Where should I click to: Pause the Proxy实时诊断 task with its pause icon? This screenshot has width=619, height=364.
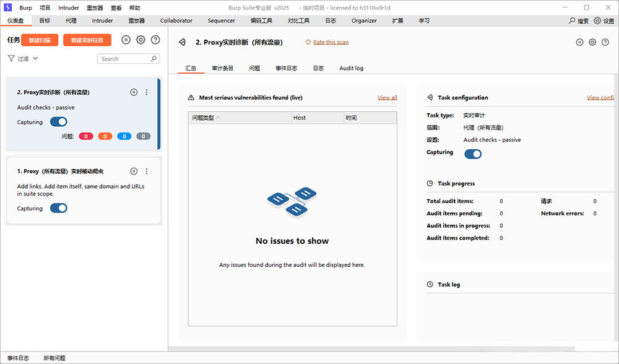[x=133, y=92]
